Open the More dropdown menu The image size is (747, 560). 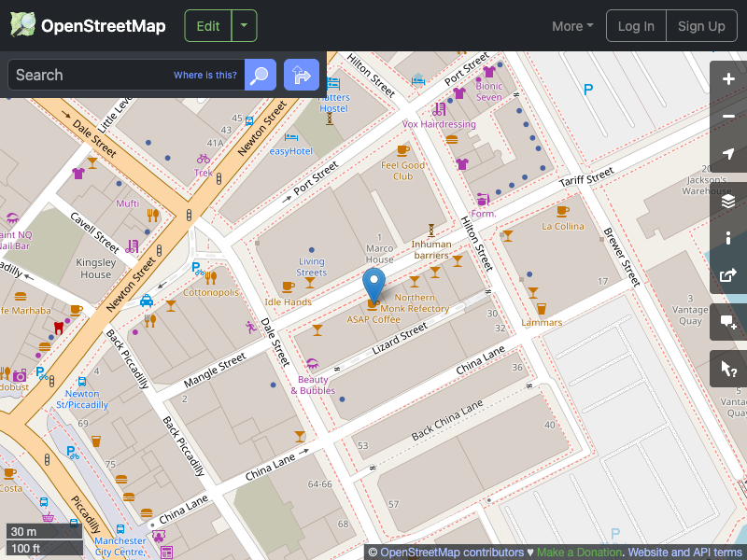click(571, 26)
